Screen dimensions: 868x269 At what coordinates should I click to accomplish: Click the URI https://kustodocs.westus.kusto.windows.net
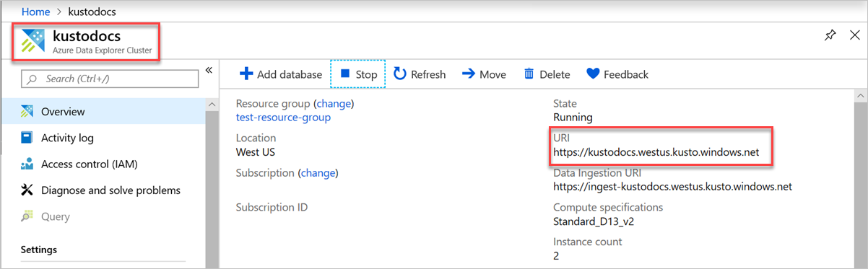tap(656, 152)
